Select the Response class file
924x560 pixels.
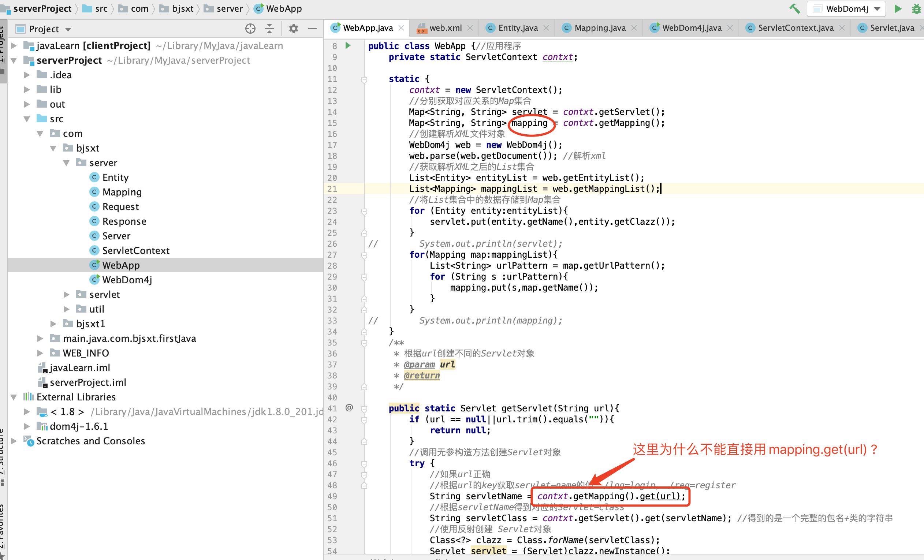pyautogui.click(x=124, y=221)
